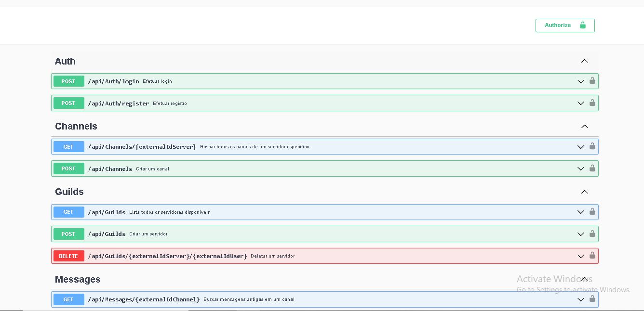Click lock icon on POST /api/Channels row
644x311 pixels.
pyautogui.click(x=592, y=168)
